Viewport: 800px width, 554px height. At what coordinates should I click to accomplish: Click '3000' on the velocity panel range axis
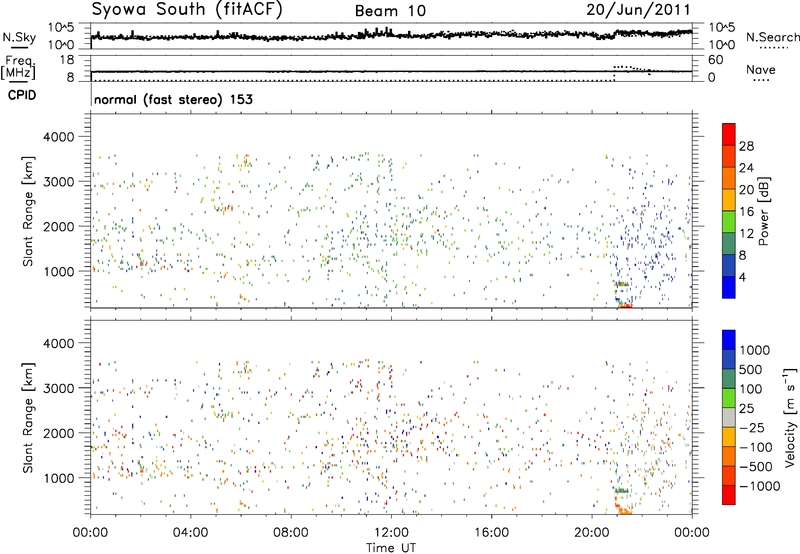click(x=58, y=388)
